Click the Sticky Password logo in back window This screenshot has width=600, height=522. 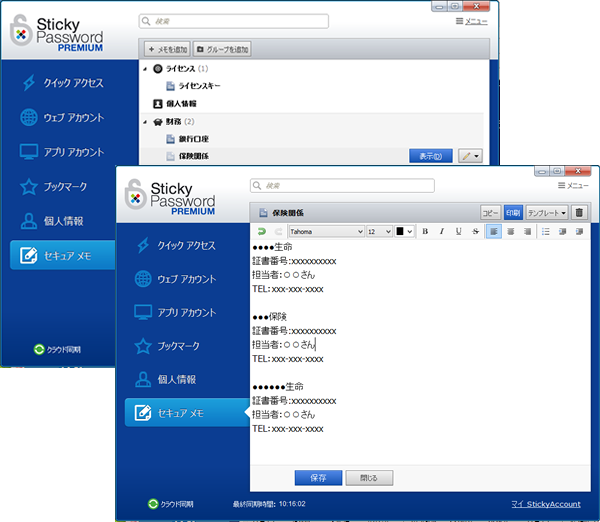coord(57,34)
